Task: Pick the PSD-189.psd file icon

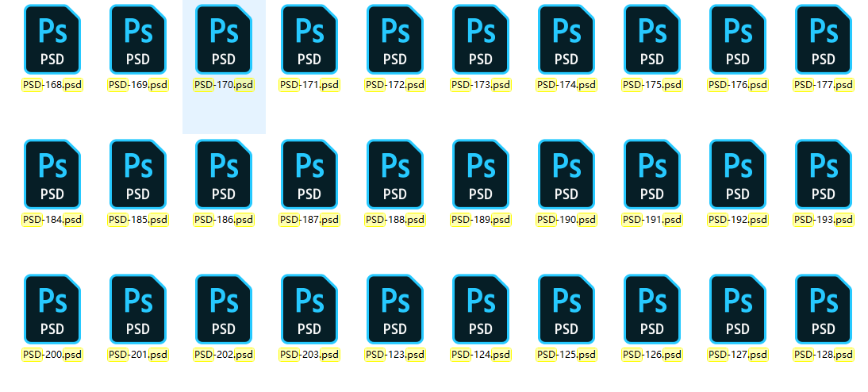Action: coord(481,174)
